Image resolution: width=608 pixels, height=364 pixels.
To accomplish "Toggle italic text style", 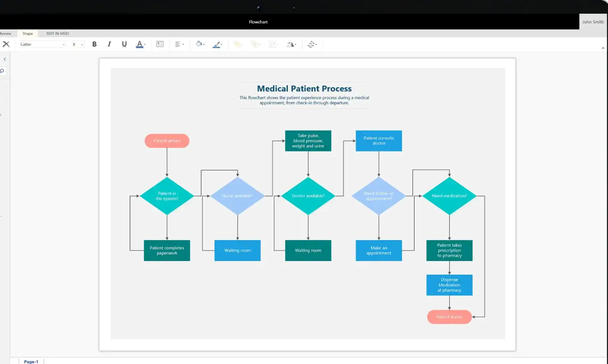I will point(109,44).
